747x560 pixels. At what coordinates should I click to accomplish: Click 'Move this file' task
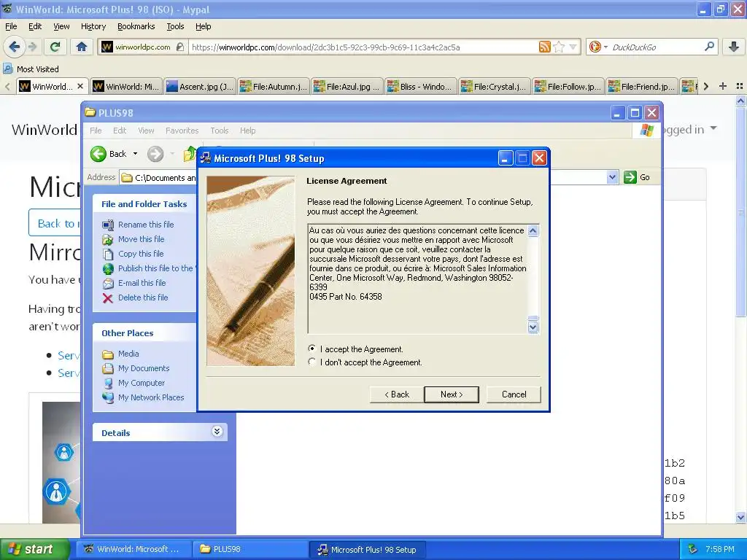[141, 239]
